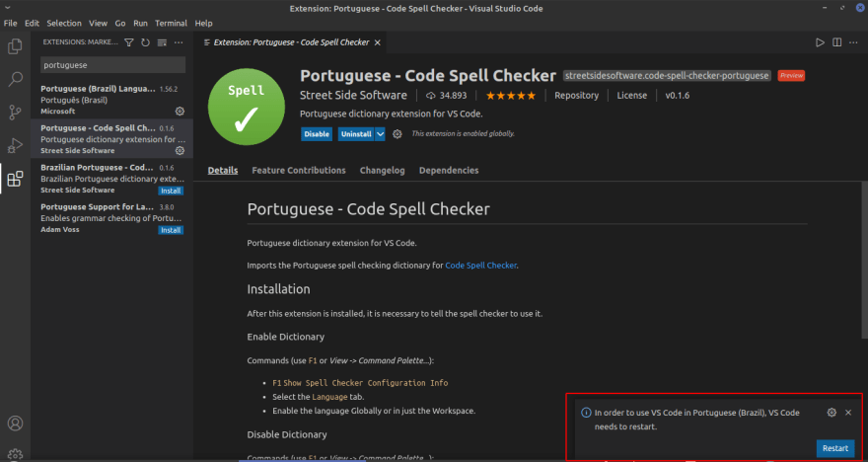
Task: Open the View menu
Action: pyautogui.click(x=98, y=24)
